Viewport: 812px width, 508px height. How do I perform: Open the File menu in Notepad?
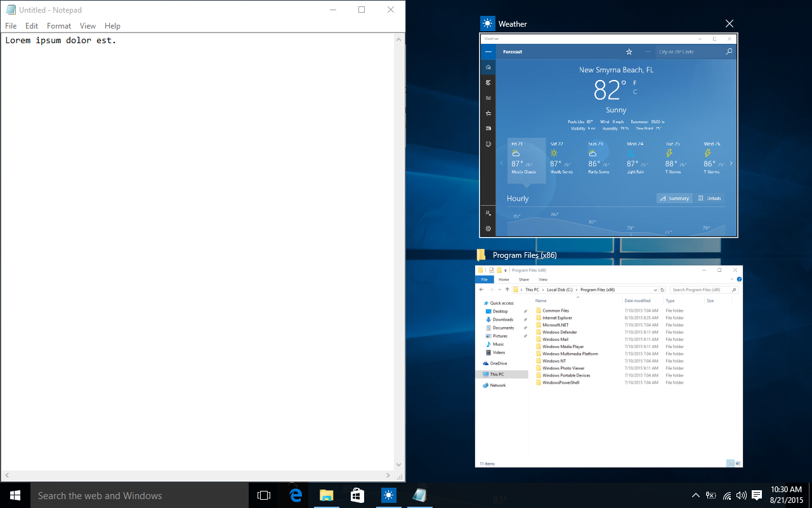(x=11, y=26)
